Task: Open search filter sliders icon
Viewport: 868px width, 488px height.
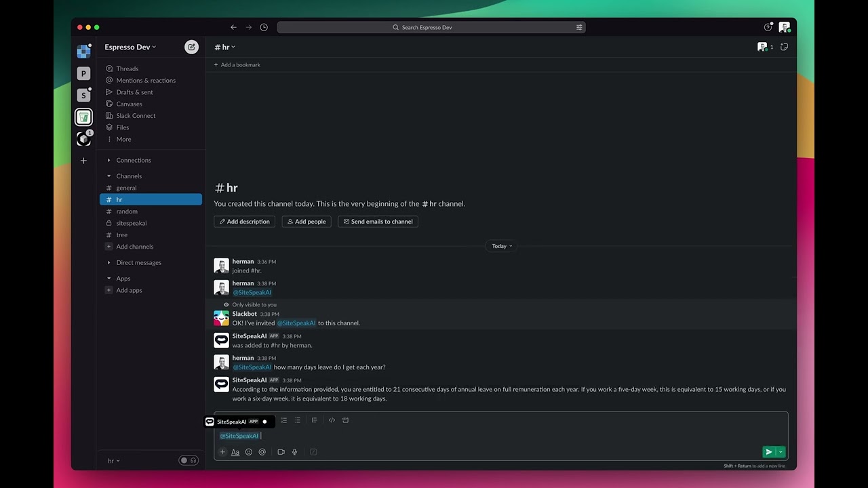Action: [x=579, y=27]
